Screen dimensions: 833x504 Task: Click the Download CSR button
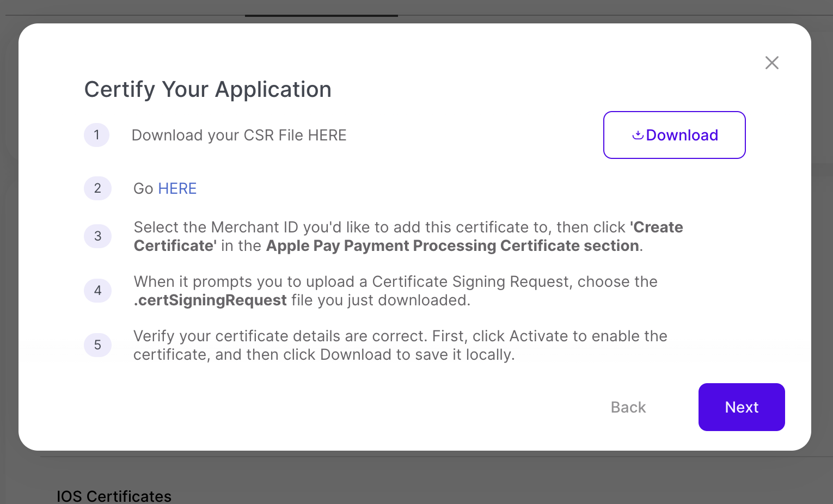(x=674, y=135)
